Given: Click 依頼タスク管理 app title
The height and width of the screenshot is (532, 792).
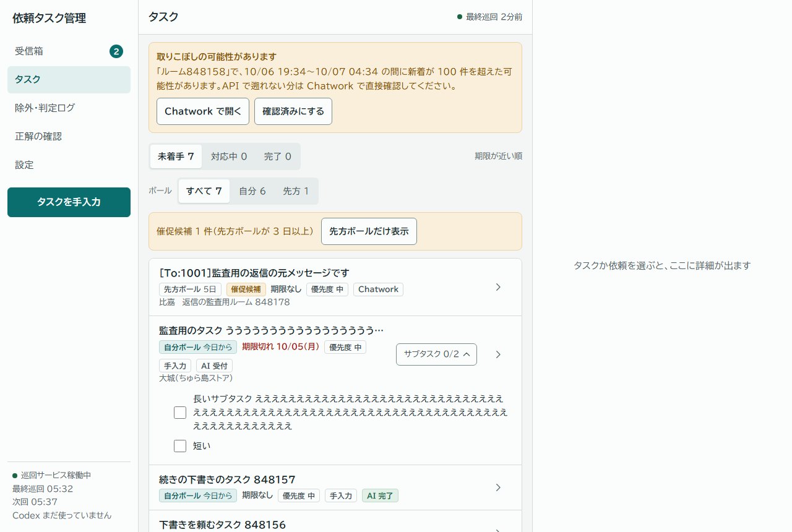Looking at the screenshot, I should click(49, 19).
